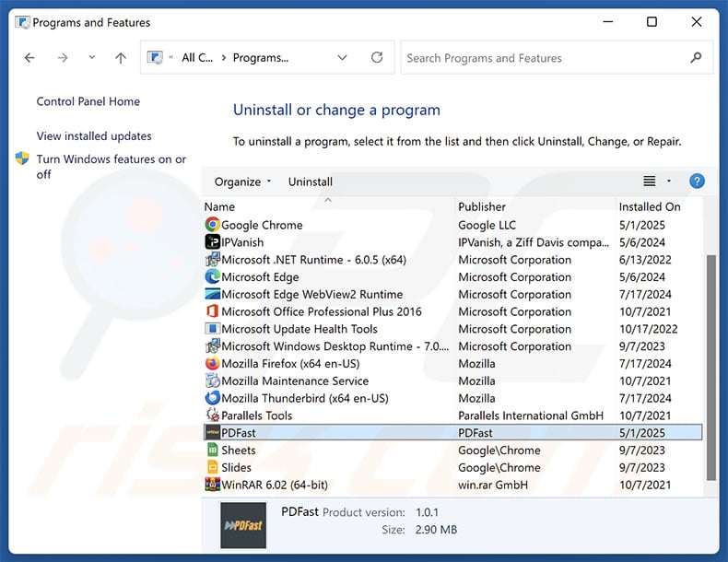
Task: Click the Mozilla Maintenance Service icon
Action: pos(212,381)
